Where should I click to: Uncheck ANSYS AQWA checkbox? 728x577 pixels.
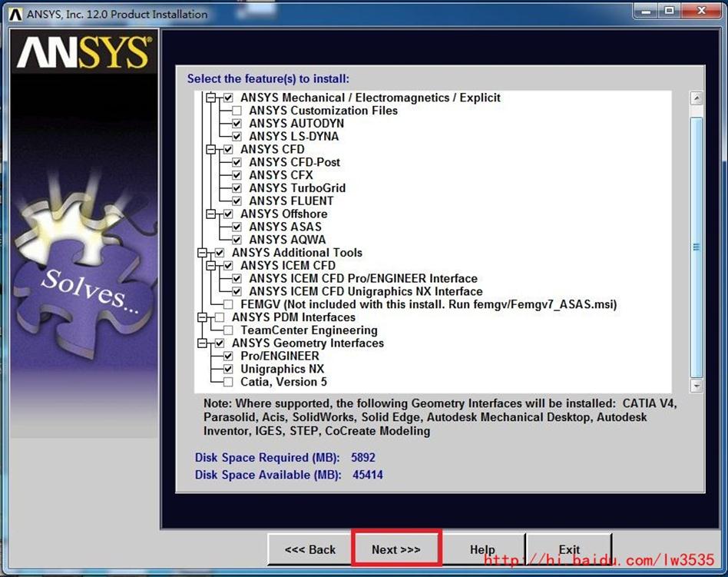click(x=237, y=240)
